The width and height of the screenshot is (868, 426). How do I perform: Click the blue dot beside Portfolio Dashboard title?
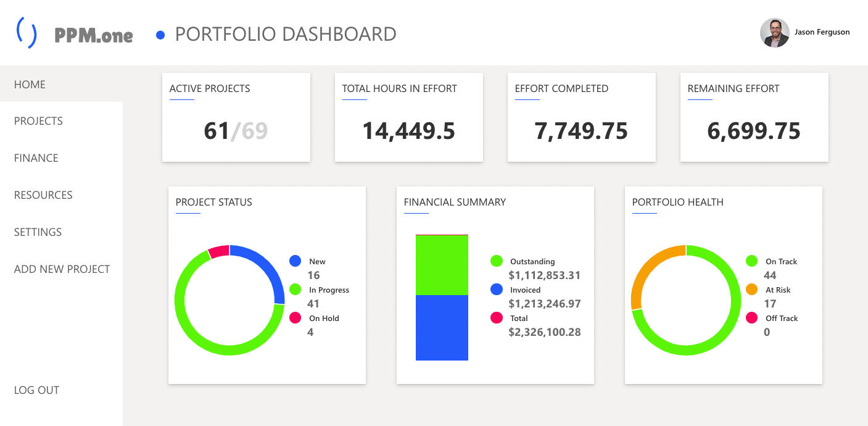[x=160, y=35]
